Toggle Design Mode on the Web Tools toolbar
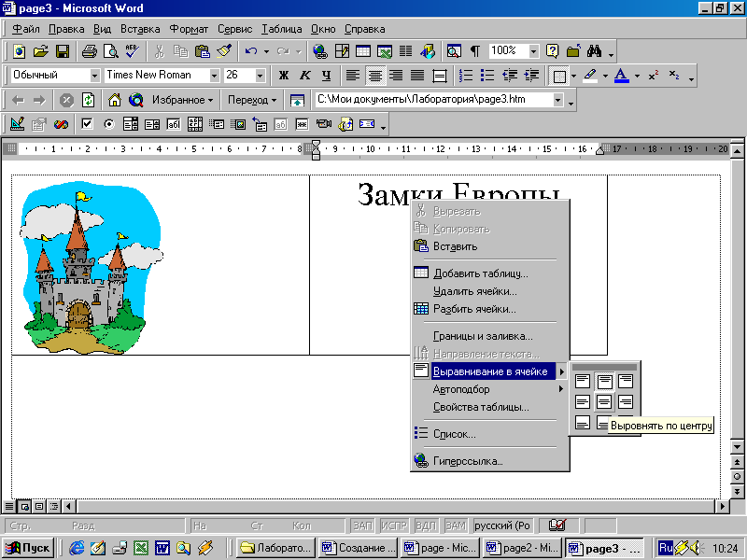Image resolution: width=747 pixels, height=560 pixels. [18, 125]
